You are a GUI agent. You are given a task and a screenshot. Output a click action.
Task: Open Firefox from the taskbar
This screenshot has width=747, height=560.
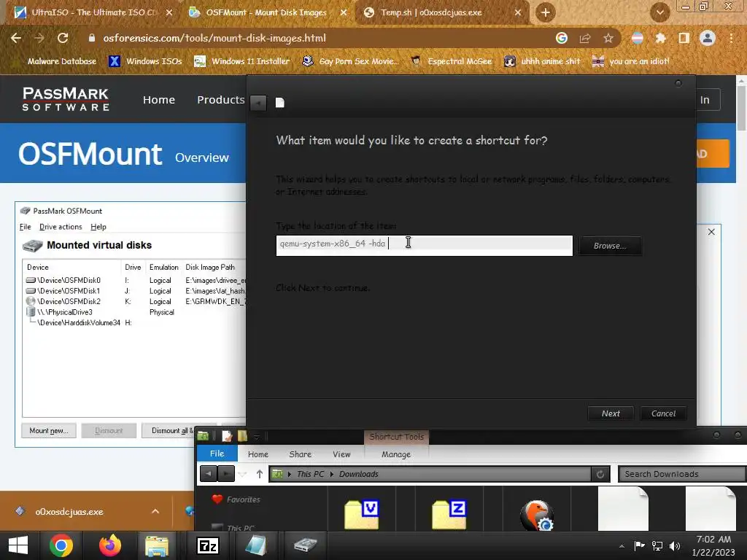coord(109,545)
